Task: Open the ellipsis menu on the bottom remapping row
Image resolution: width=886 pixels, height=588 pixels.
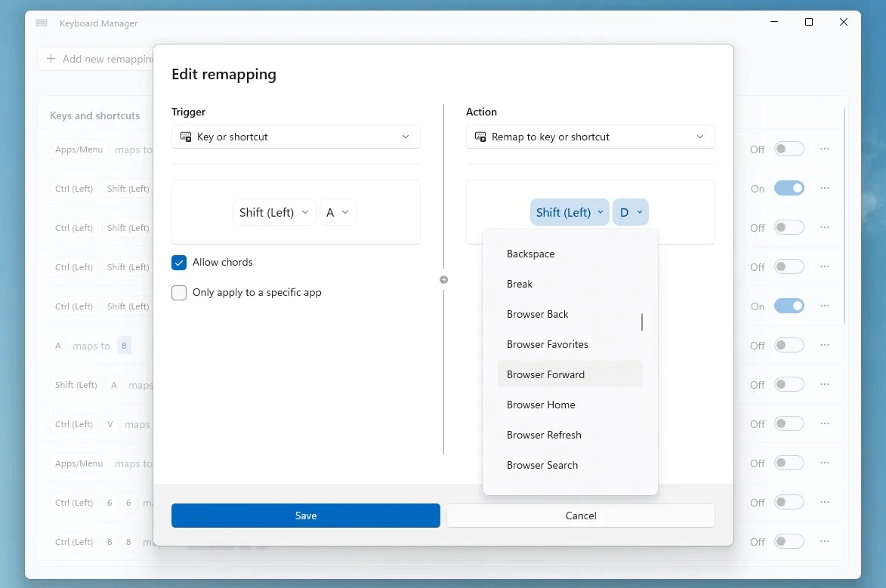Action: coord(824,541)
